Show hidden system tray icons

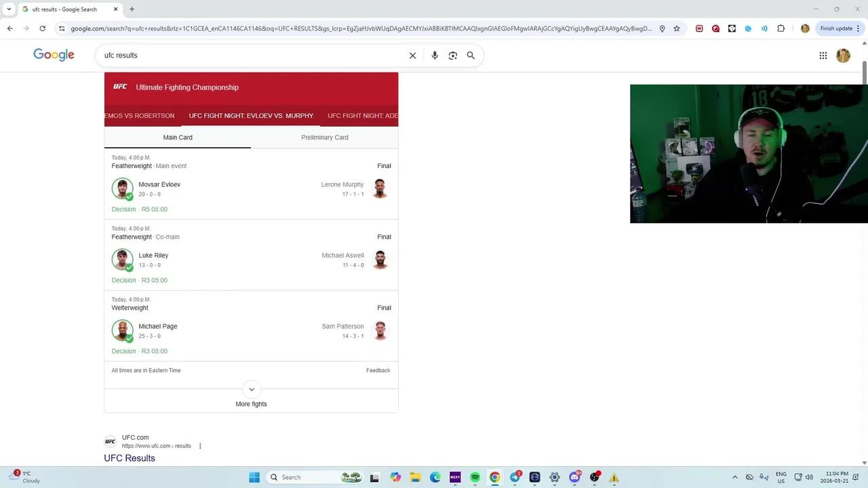734,477
